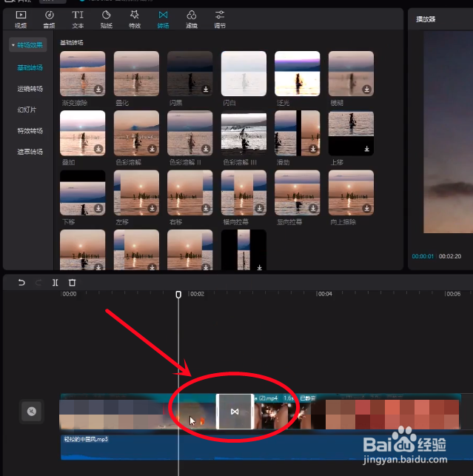Mute the main video track
The image size is (473, 476).
click(x=32, y=412)
